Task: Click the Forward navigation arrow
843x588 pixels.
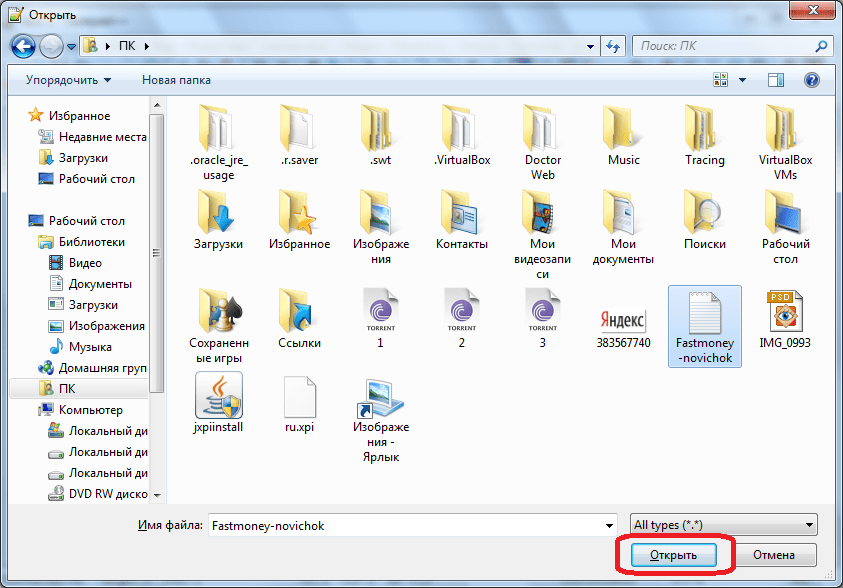Action: (52, 46)
